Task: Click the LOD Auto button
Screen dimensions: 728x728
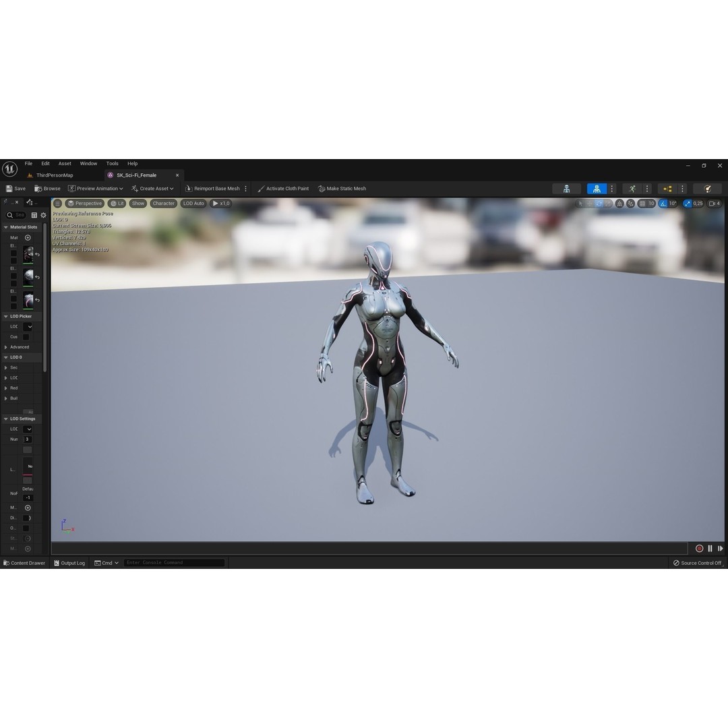Action: (193, 204)
